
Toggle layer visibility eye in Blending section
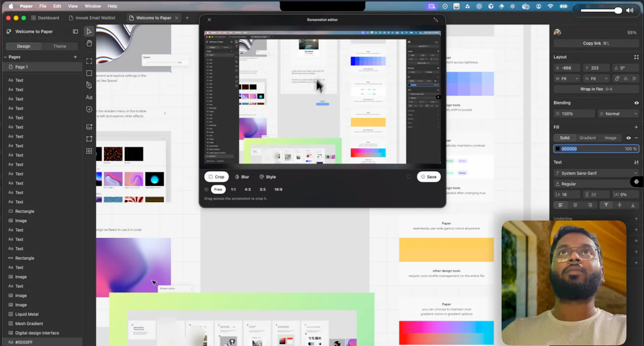click(x=636, y=103)
